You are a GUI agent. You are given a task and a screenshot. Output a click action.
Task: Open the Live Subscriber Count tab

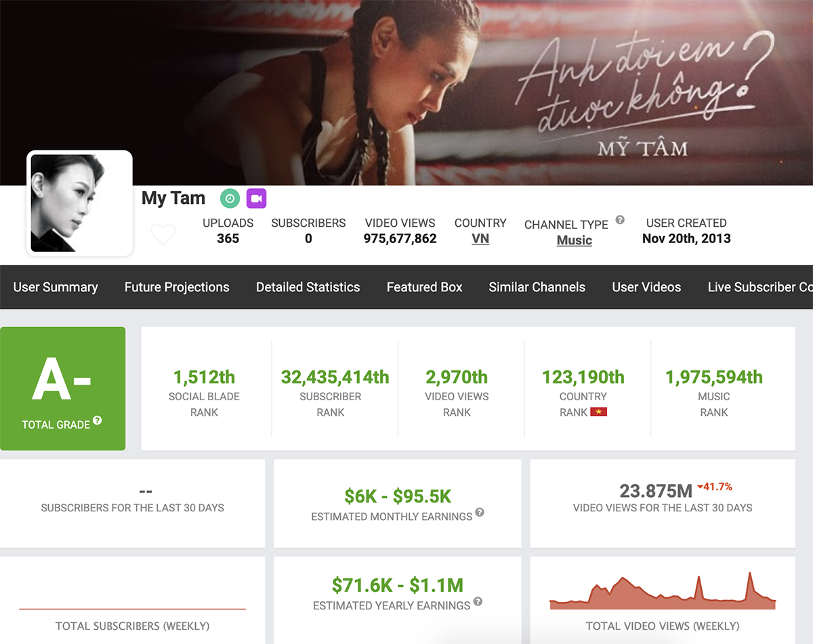[x=759, y=287]
